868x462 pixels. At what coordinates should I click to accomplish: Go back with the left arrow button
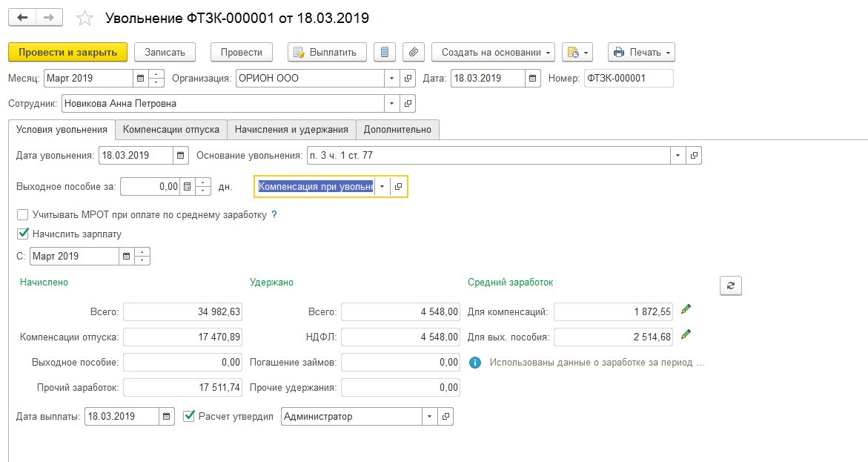click(x=22, y=18)
